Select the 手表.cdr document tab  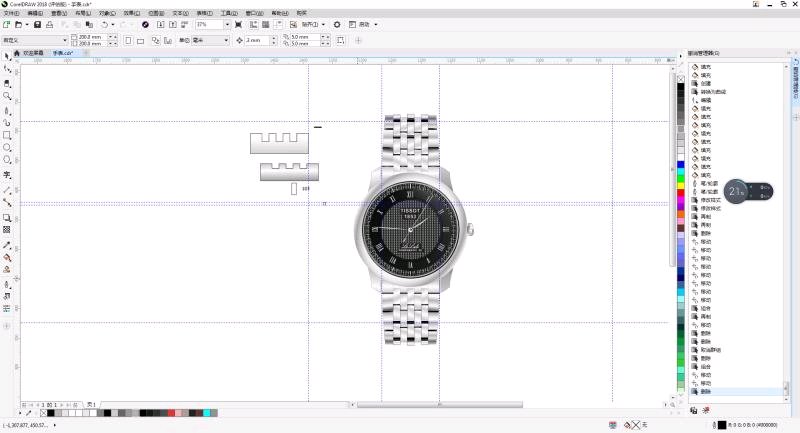point(63,53)
